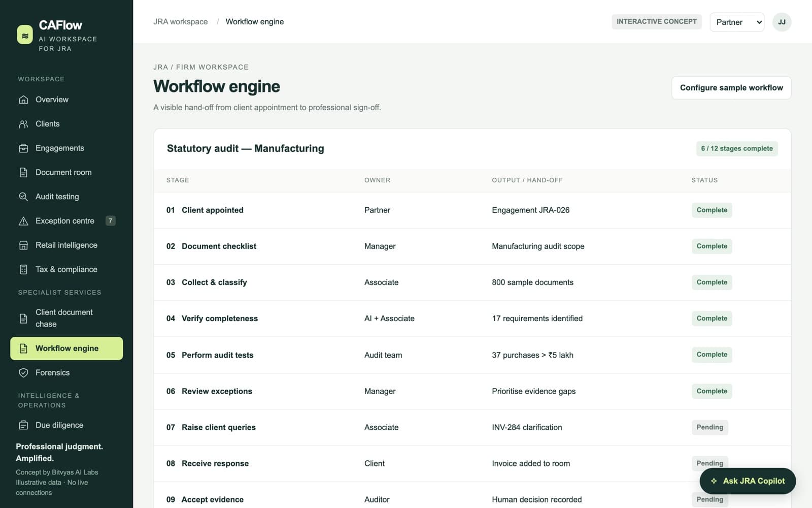
Task: Open Overview via its home icon
Action: 23,100
